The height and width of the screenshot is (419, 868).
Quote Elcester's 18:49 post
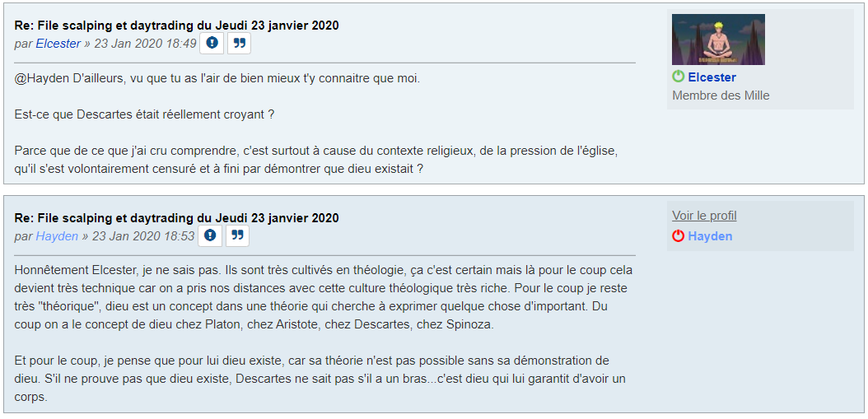240,43
